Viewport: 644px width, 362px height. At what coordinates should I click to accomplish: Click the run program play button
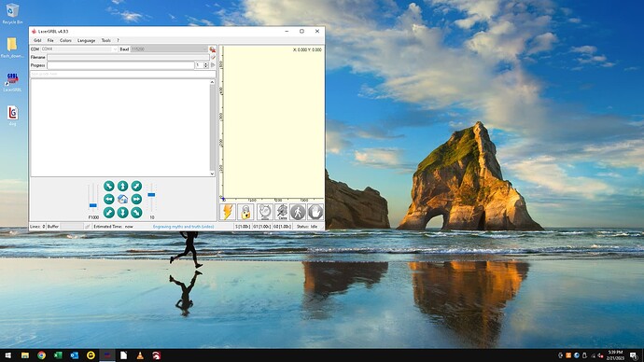click(213, 65)
